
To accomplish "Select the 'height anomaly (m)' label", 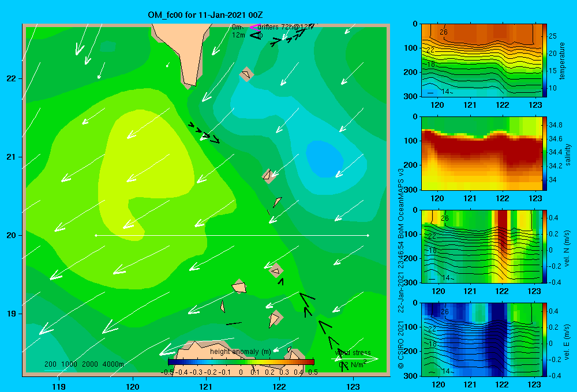I will [x=240, y=352].
